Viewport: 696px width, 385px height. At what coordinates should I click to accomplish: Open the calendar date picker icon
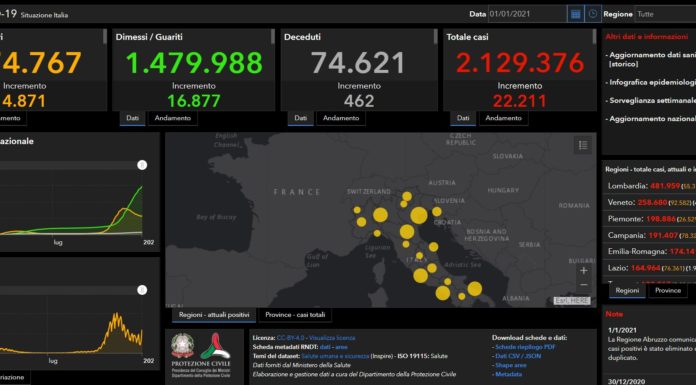575,14
